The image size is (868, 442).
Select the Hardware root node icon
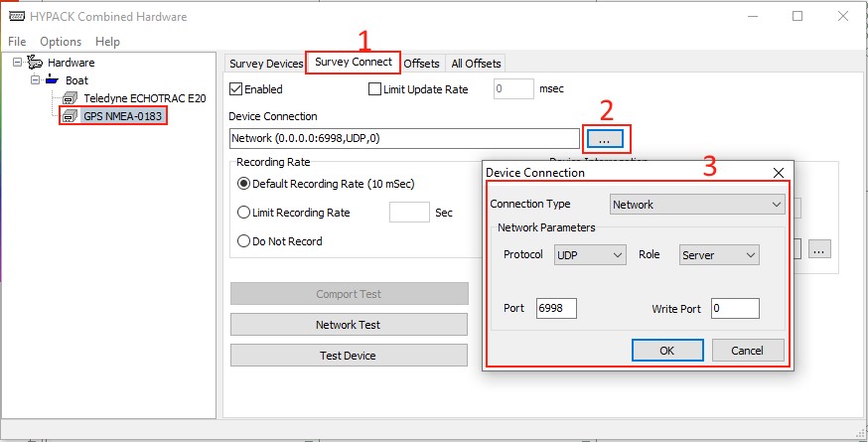(35, 63)
